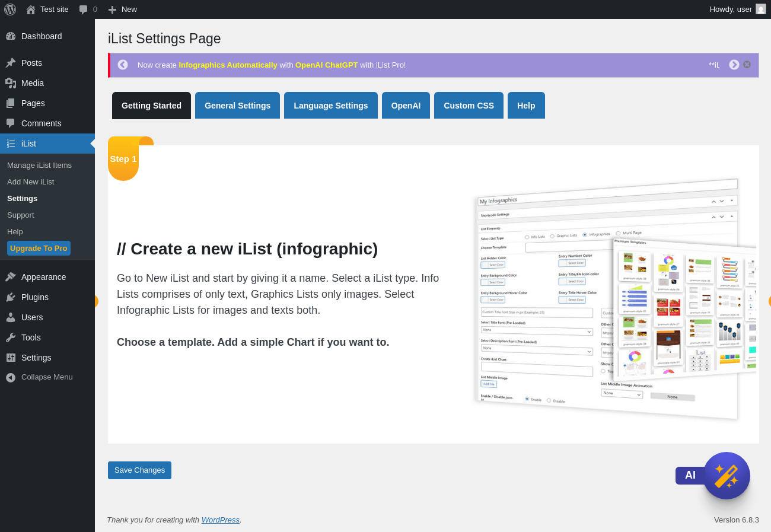Switch to the OpenAI tab
771x532 pixels.
[406, 106]
